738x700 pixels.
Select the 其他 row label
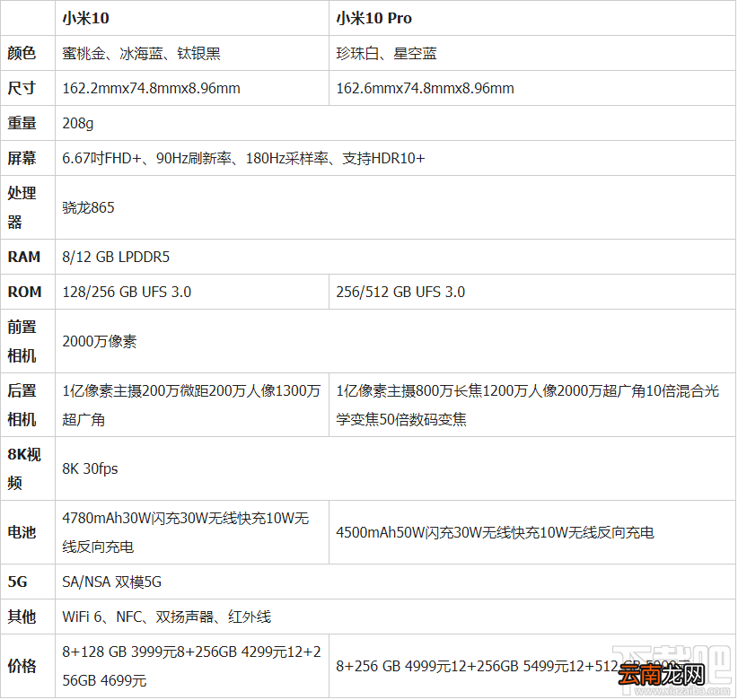[x=22, y=617]
